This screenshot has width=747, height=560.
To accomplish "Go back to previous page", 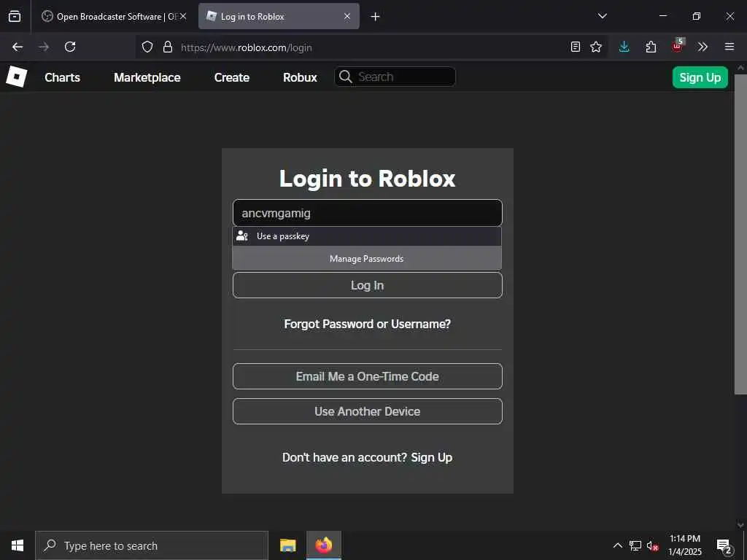I will tap(18, 47).
